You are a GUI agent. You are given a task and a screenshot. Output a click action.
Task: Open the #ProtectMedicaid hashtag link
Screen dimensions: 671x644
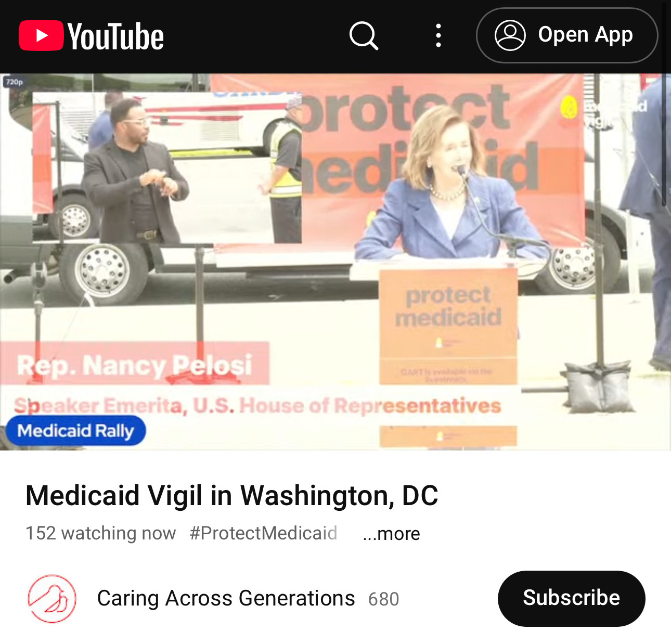[x=263, y=533]
